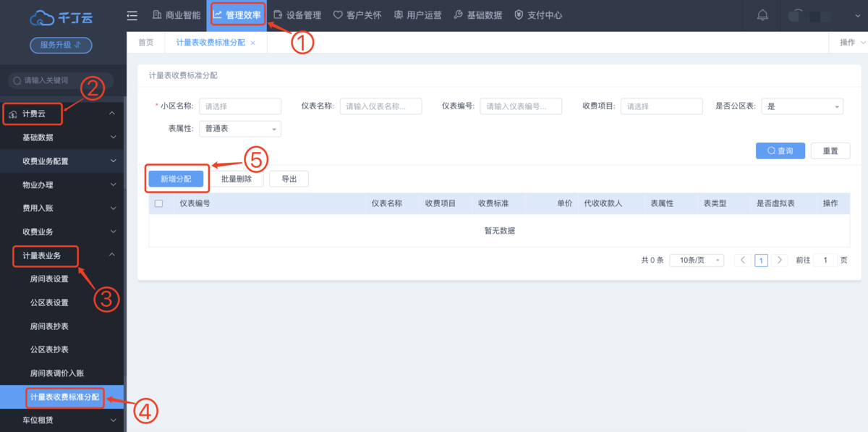Click the 是否虚拟表 column header
Screen dimensions: 868x432
(x=775, y=204)
